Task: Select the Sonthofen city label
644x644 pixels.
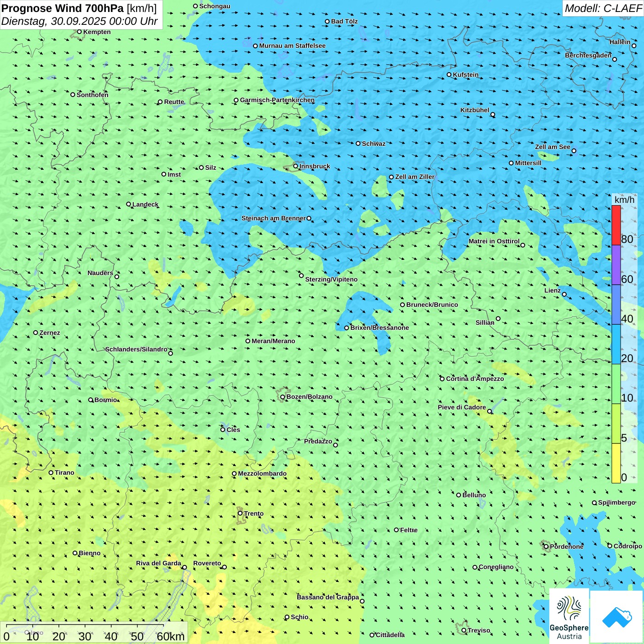Action: [x=92, y=95]
